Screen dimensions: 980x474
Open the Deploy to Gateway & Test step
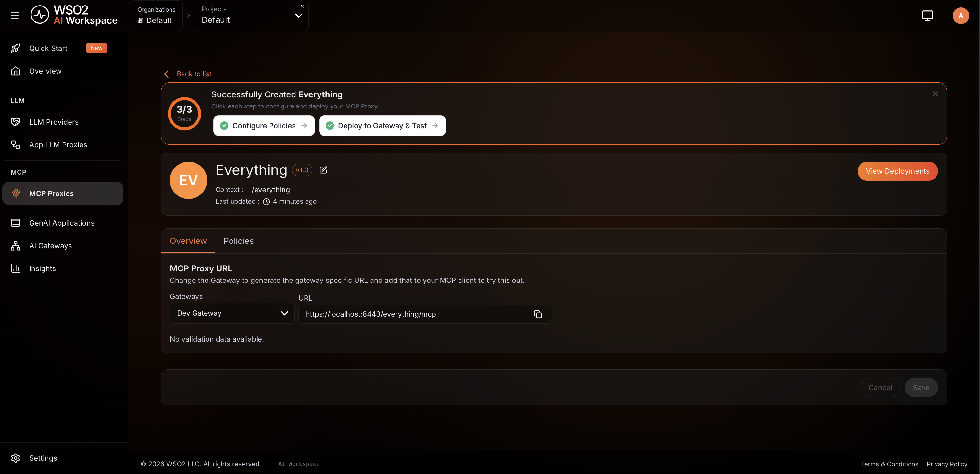[x=382, y=126]
